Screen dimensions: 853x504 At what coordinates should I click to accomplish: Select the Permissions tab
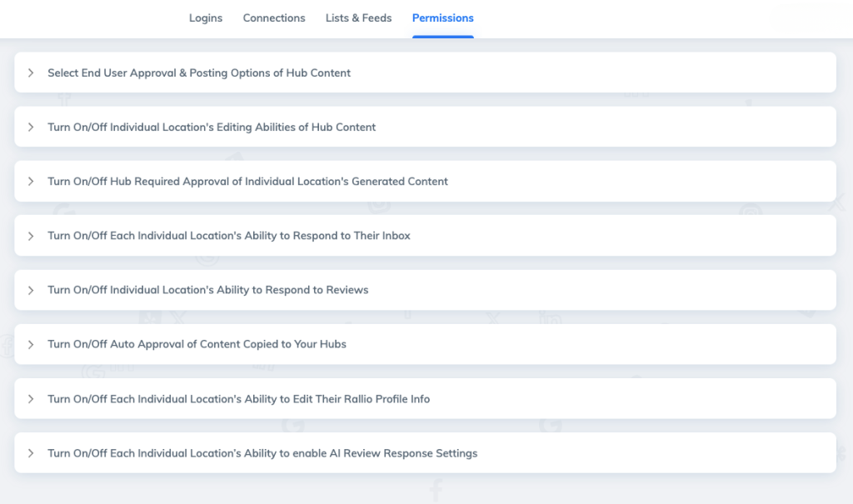click(x=442, y=17)
